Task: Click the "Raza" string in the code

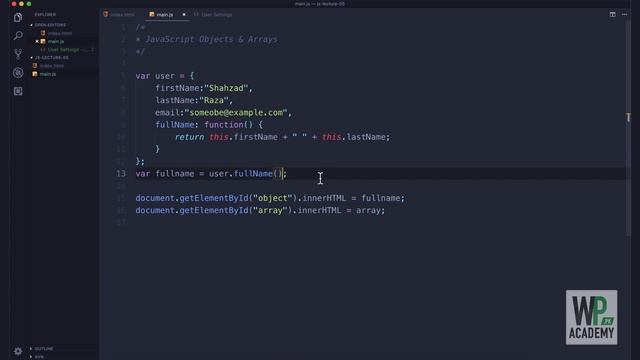Action: pyautogui.click(x=214, y=100)
